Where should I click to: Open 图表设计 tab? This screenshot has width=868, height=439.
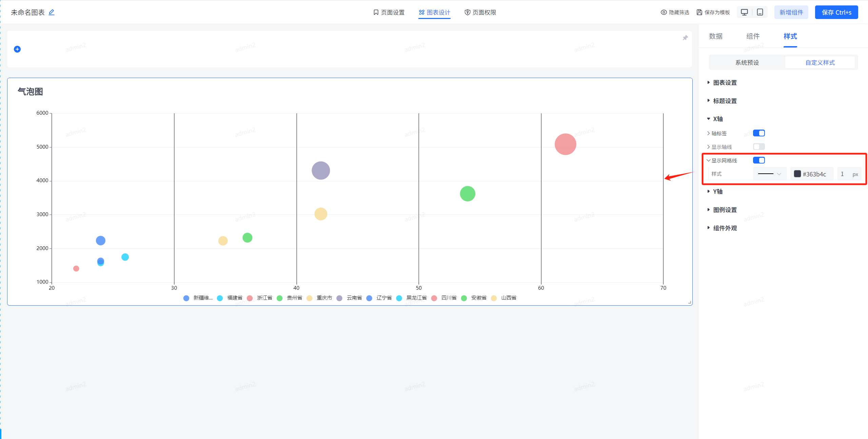(434, 12)
